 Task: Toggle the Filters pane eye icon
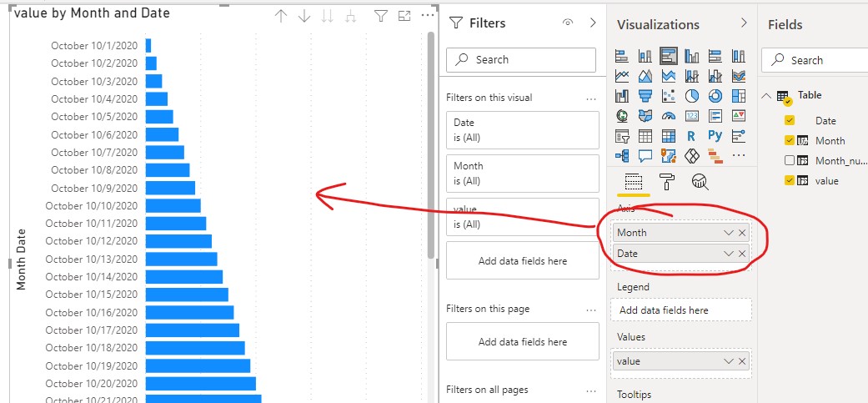click(x=568, y=23)
